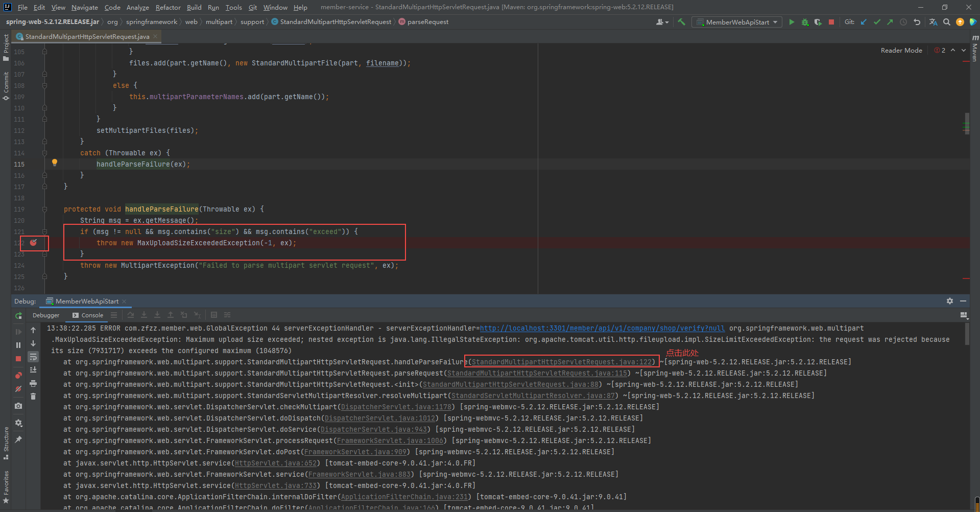Stop the running process with red square
The image size is (980, 512).
(831, 22)
